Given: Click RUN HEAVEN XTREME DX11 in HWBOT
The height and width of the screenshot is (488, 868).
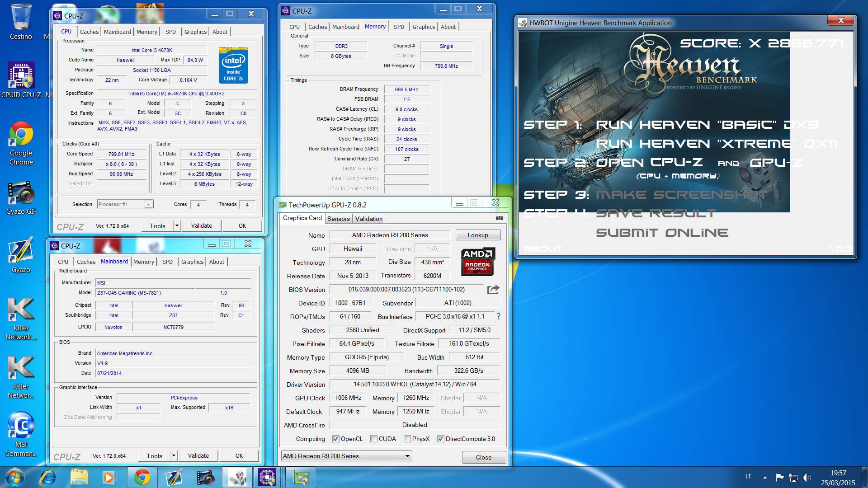Looking at the screenshot, I should point(716,144).
